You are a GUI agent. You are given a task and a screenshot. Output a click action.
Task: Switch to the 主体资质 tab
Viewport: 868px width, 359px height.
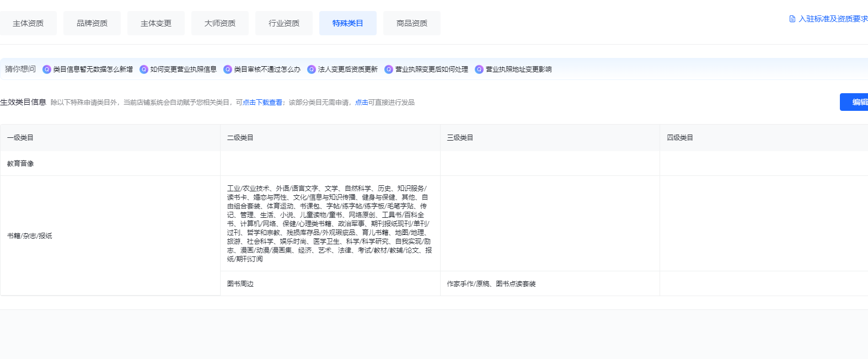click(x=28, y=23)
